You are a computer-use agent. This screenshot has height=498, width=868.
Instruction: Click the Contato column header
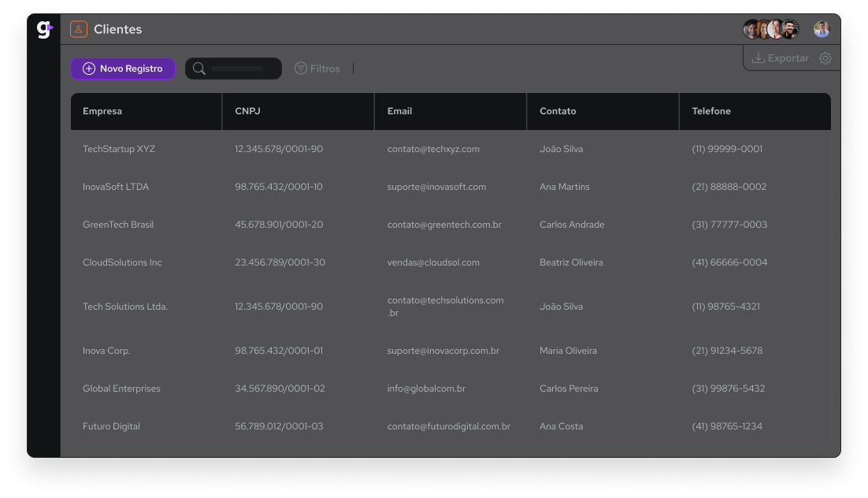click(x=558, y=111)
